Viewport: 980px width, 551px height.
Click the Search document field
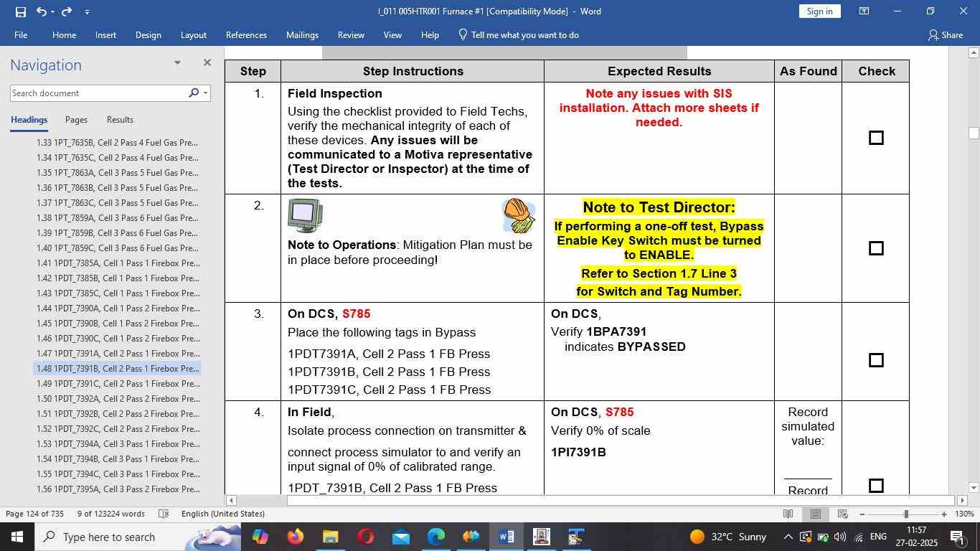[97, 93]
